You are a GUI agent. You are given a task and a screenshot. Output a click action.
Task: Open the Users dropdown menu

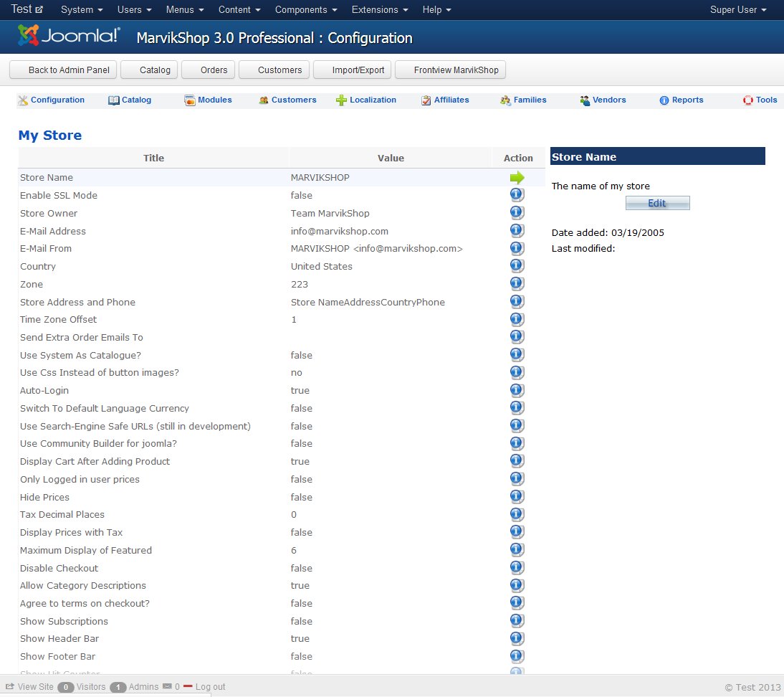pos(134,9)
